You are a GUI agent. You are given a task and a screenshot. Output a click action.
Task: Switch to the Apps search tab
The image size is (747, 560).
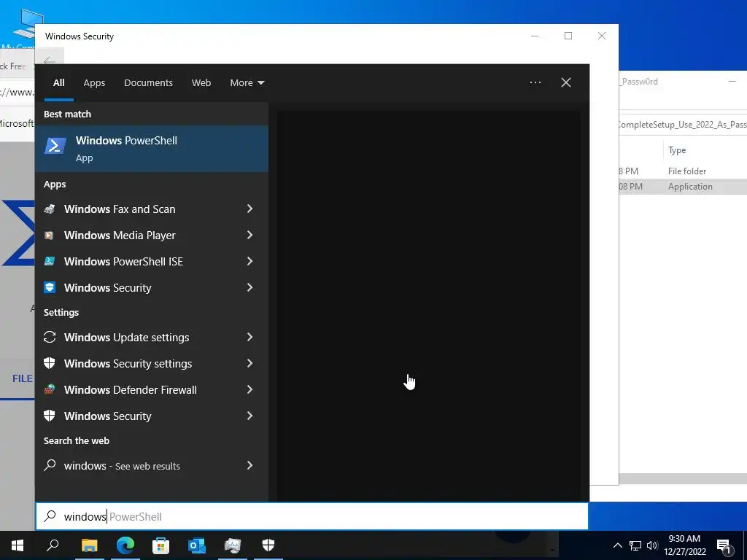(x=94, y=83)
